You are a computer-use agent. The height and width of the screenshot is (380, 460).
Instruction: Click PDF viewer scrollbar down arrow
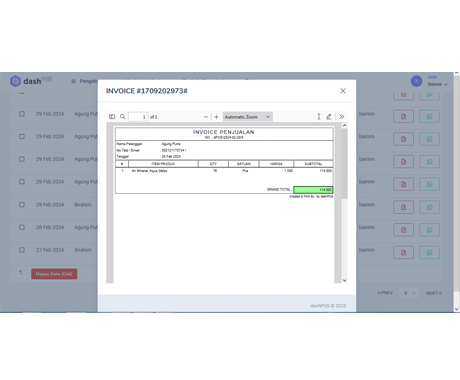click(x=344, y=280)
